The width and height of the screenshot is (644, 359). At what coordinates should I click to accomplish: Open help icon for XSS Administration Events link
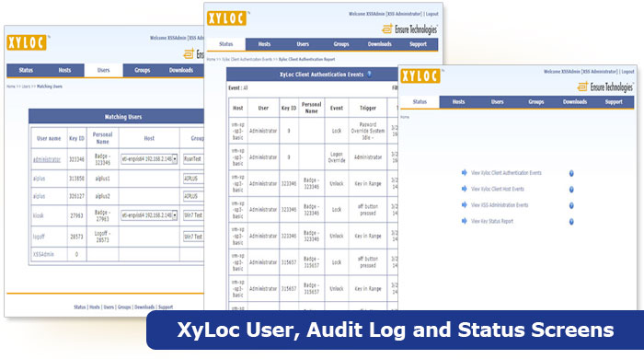(x=571, y=205)
